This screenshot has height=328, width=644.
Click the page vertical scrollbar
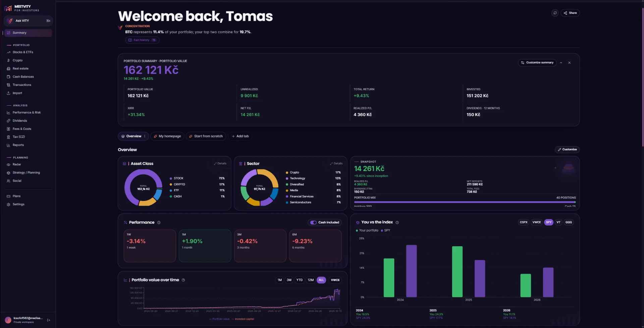pyautogui.click(x=643, y=77)
